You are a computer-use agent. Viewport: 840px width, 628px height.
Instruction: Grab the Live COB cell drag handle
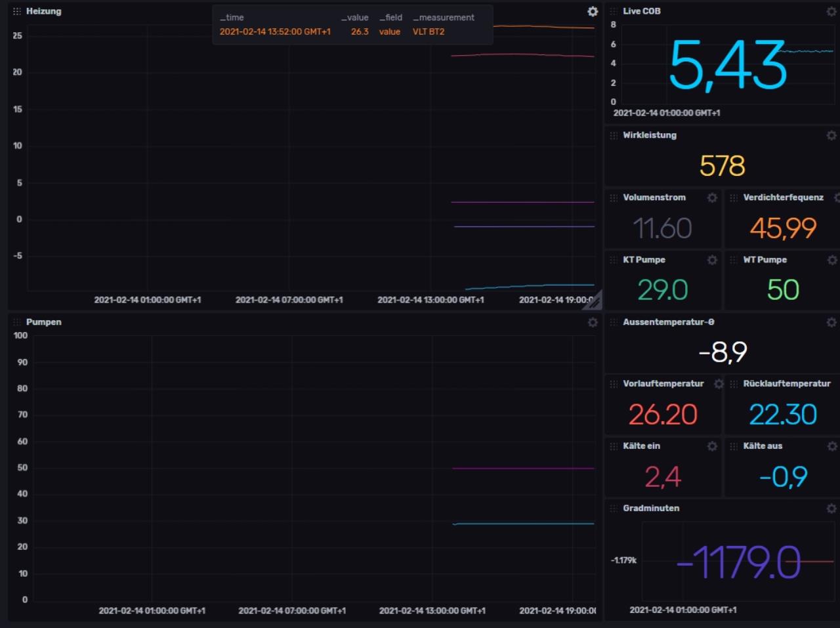click(x=614, y=11)
